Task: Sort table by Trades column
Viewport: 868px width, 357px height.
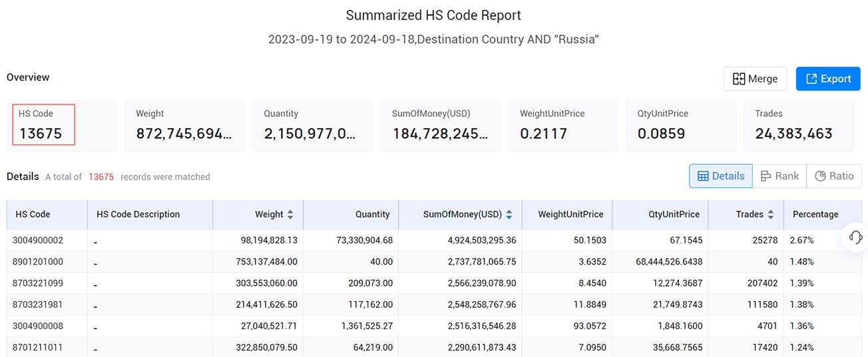Action: tap(770, 215)
